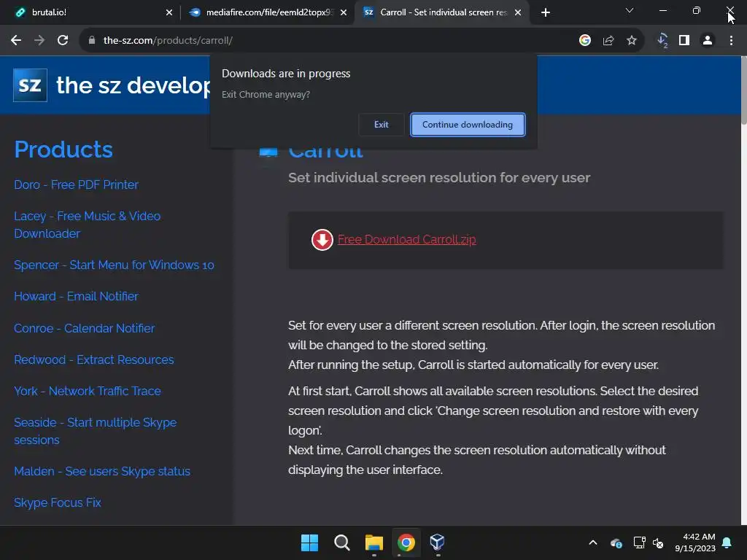Click the Products heading

63,149
